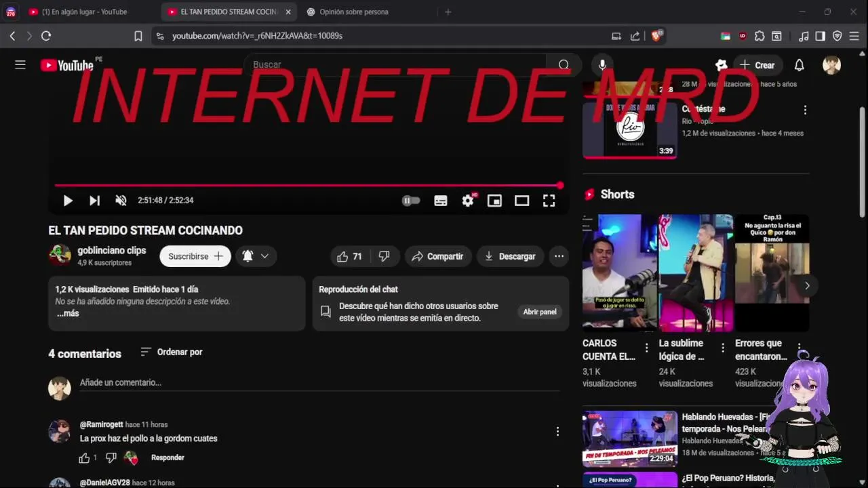Open the Contéstame video thumbnail
The height and width of the screenshot is (488, 868).
(x=629, y=130)
